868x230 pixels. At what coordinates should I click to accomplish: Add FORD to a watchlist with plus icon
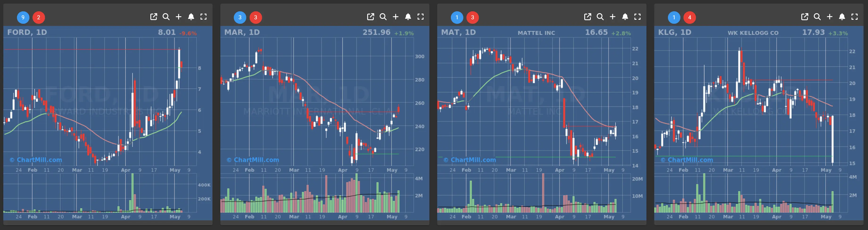tap(179, 16)
